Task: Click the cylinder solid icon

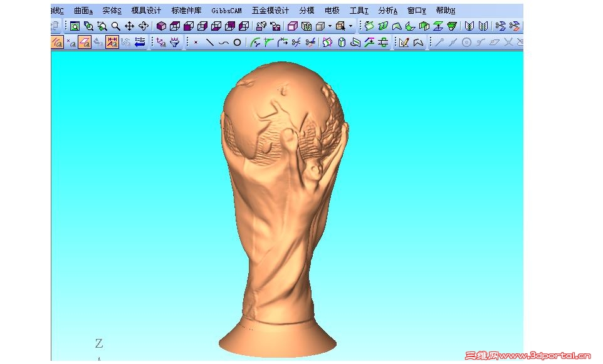Action: [342, 42]
